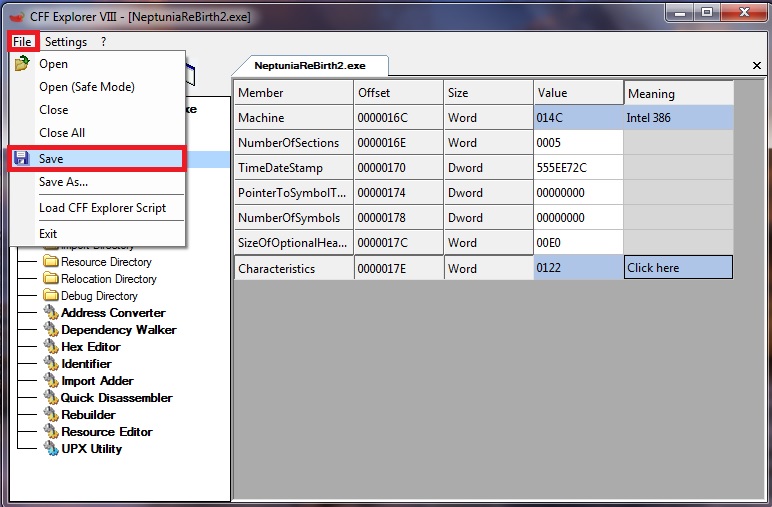The width and height of the screenshot is (772, 507).
Task: Open Quick Disassembler in the tree
Action: pos(116,398)
